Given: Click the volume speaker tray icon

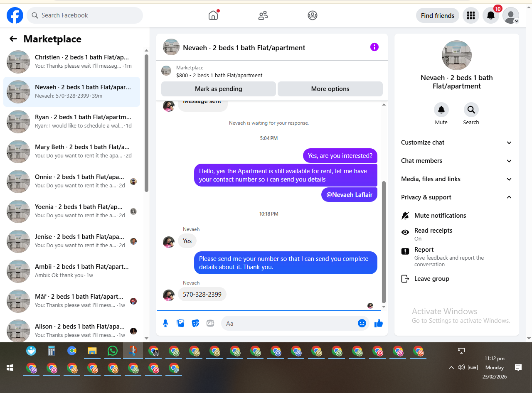Looking at the screenshot, I should 461,368.
